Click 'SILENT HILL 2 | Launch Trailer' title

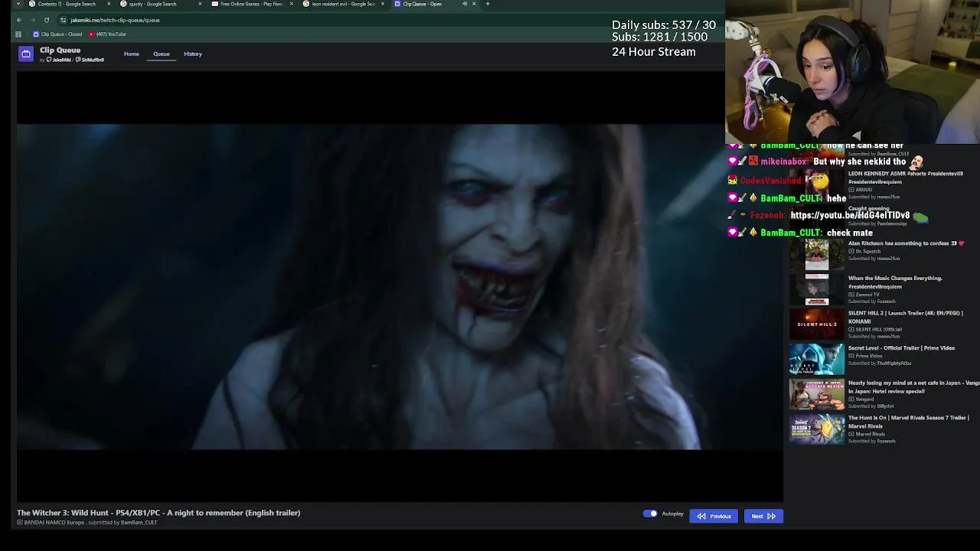coord(906,317)
